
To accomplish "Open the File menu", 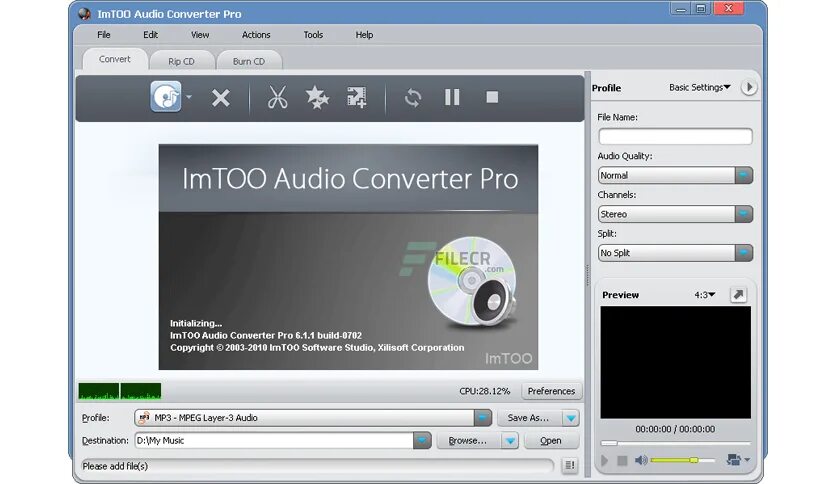I will tap(103, 35).
